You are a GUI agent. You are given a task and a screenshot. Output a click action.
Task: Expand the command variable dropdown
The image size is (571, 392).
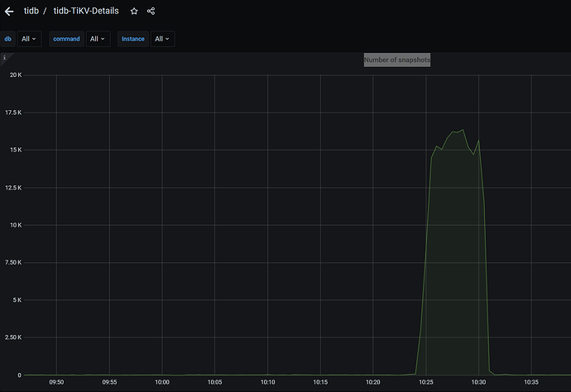[98, 39]
